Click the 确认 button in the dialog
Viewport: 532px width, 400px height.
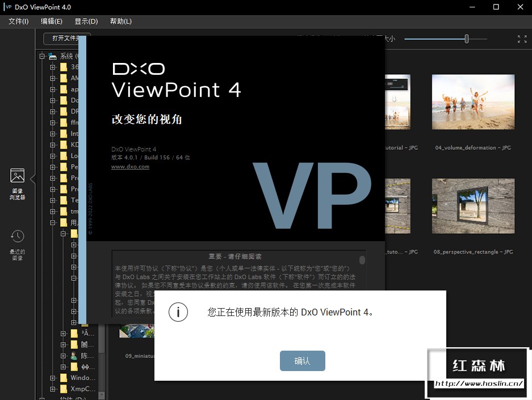click(x=302, y=361)
